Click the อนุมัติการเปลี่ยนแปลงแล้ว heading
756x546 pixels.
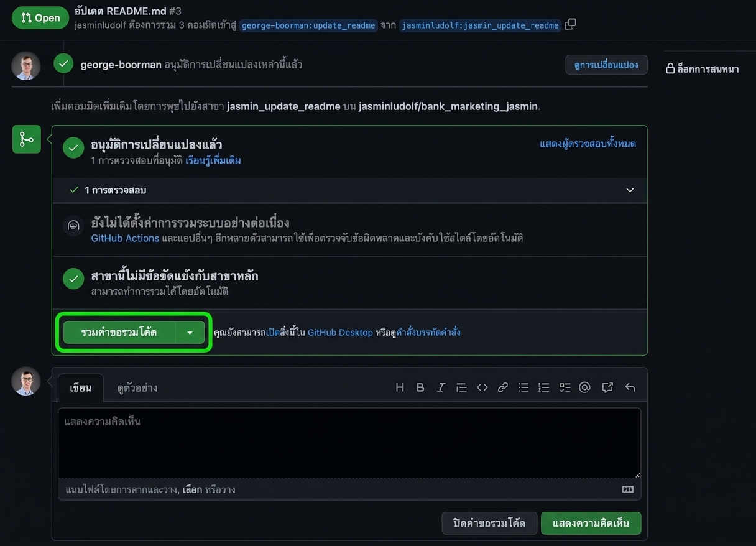(157, 145)
